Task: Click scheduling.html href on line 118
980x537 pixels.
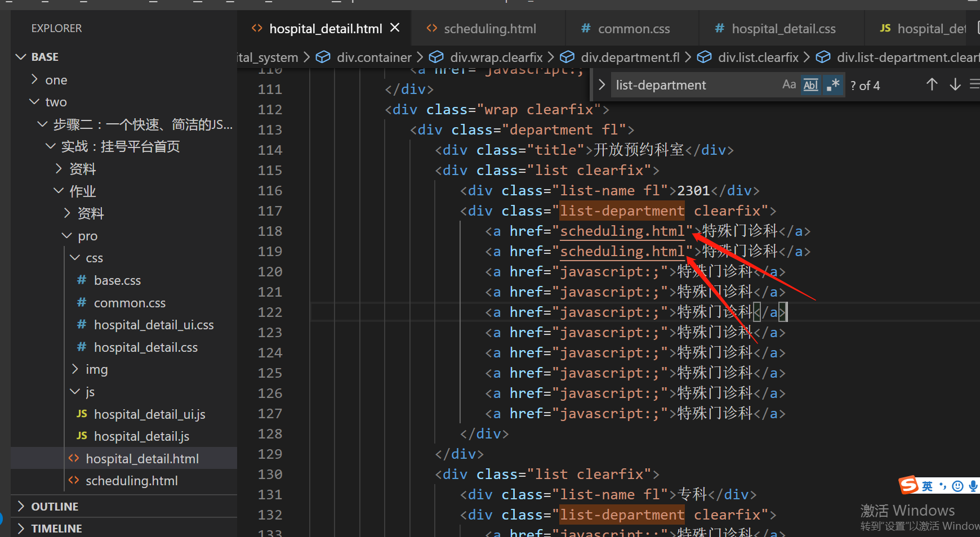Action: (x=622, y=231)
